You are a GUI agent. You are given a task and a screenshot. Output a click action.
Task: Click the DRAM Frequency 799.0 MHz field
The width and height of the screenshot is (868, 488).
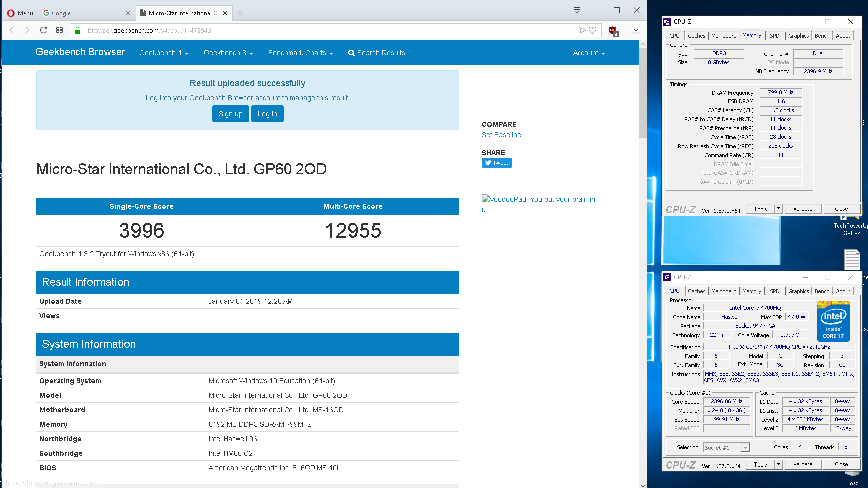pyautogui.click(x=781, y=92)
